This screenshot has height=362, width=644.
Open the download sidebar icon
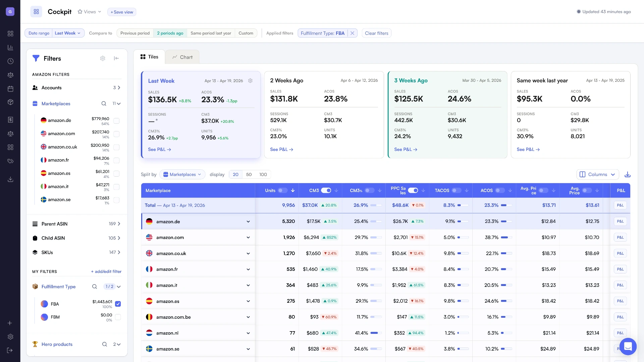[10, 179]
